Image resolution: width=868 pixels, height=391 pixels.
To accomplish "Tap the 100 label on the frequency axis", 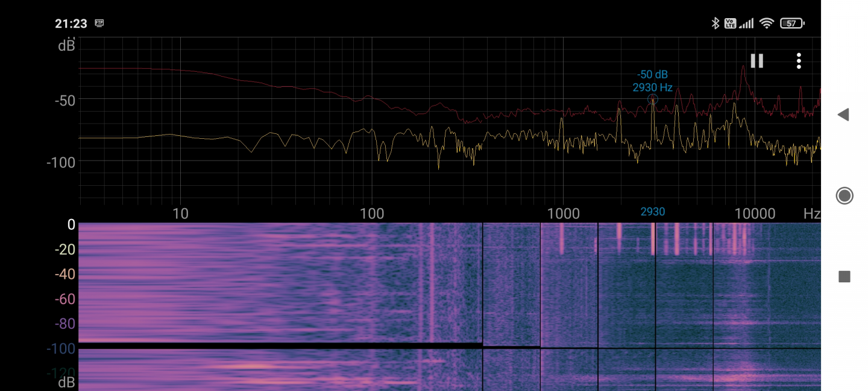I will [x=371, y=214].
